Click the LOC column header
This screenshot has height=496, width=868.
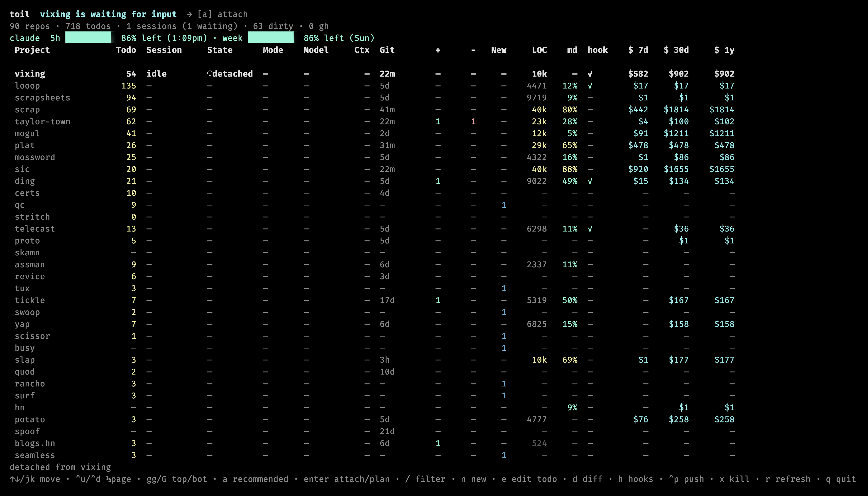click(x=539, y=50)
